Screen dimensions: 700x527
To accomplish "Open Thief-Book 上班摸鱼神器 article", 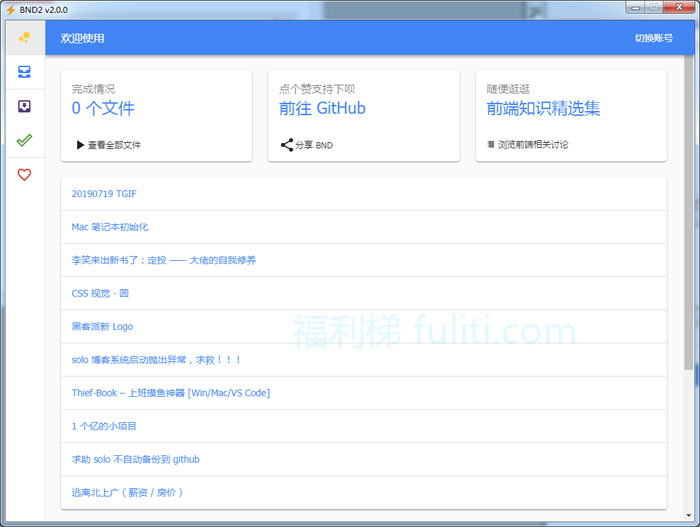I will point(170,393).
